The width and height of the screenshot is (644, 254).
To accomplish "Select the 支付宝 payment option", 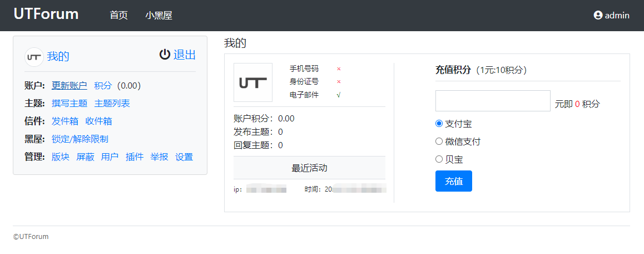I will [x=439, y=124].
